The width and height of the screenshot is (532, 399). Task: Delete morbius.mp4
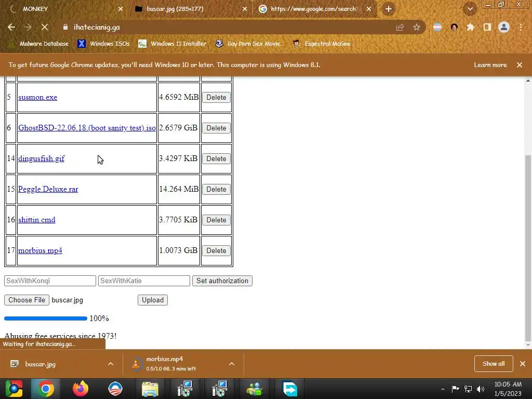[217, 250]
